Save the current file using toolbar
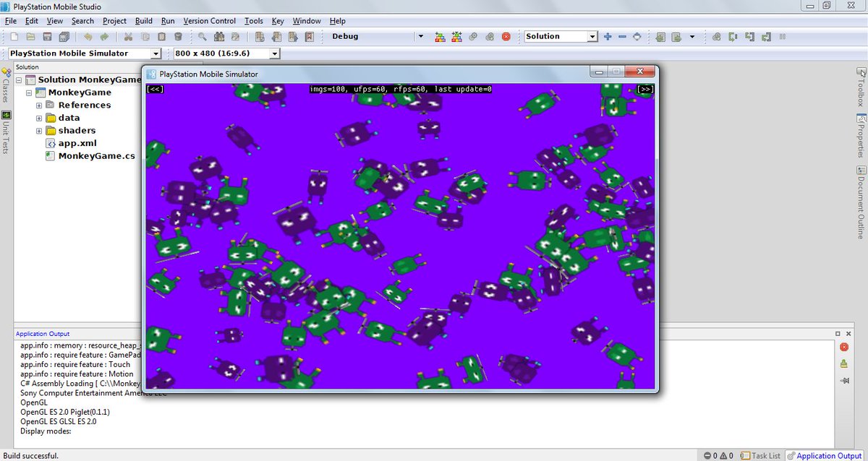The width and height of the screenshot is (868, 461). 47,37
